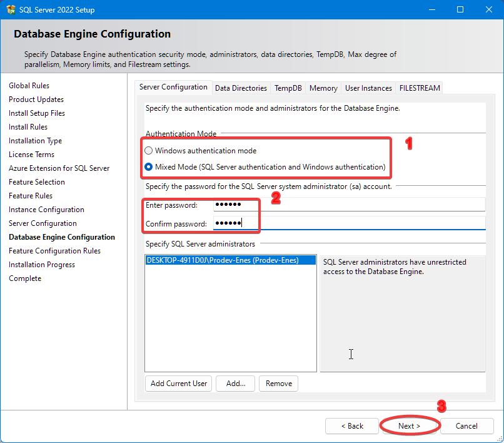Viewport: 504px width, 443px height.
Task: Minimize the SQL Server 2022 Setup window
Action: [x=432, y=9]
